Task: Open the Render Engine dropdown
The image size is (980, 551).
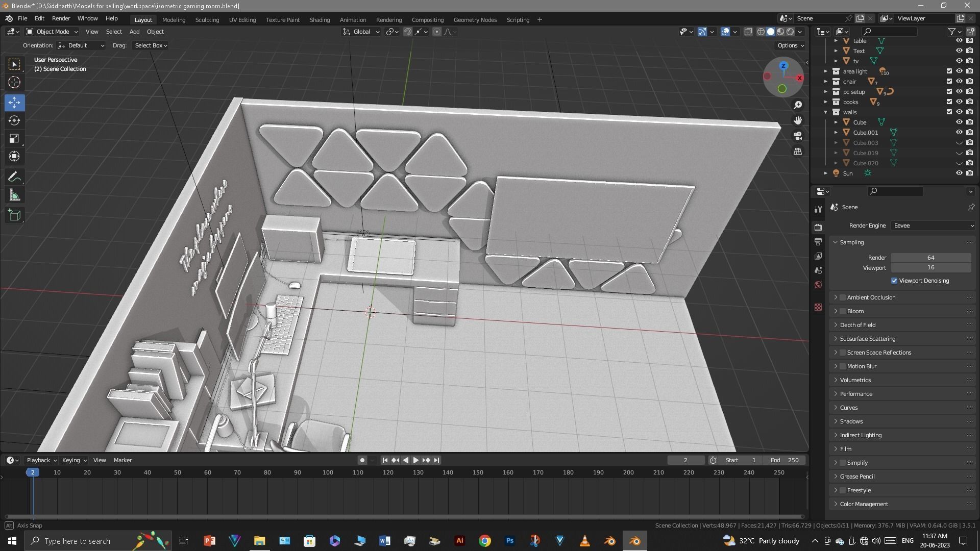Action: point(933,226)
